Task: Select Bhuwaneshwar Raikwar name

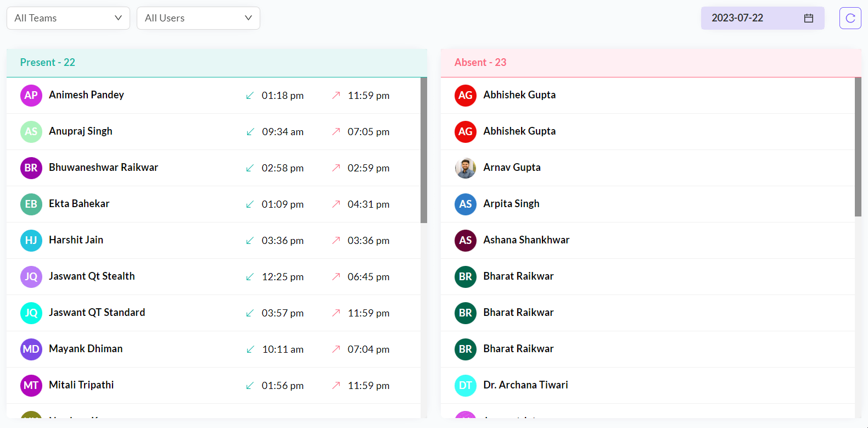Action: [x=103, y=167]
